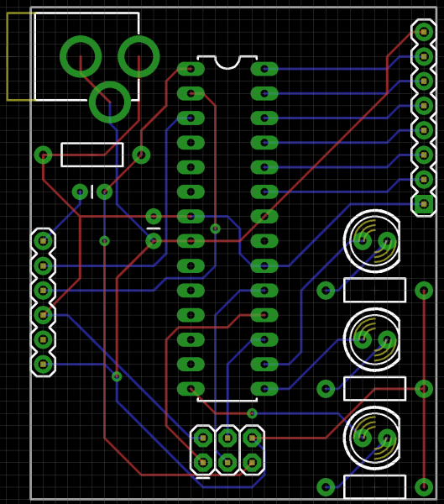Click the topmost pad of the right 8-pin header

(424, 32)
